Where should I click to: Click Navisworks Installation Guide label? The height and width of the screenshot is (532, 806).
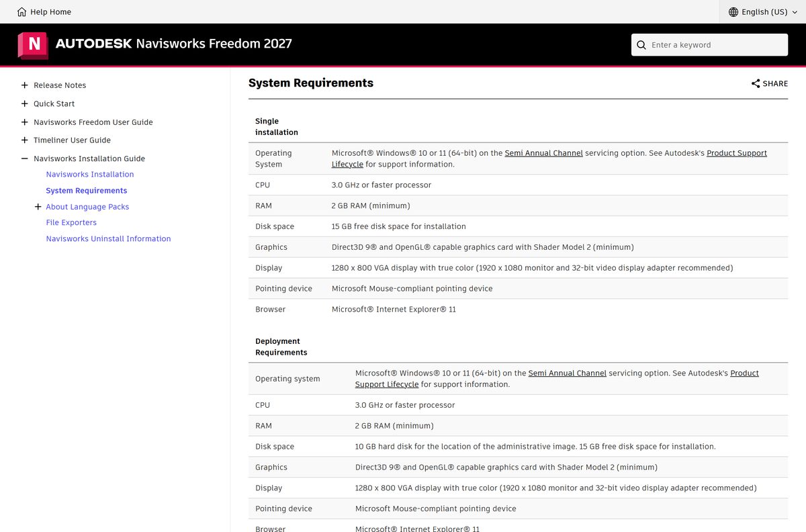(x=89, y=159)
